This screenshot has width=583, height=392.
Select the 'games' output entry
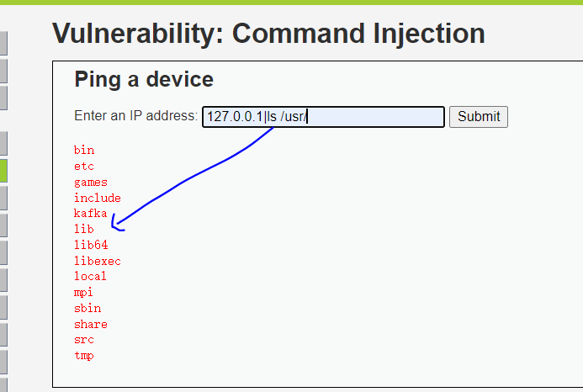(x=91, y=183)
